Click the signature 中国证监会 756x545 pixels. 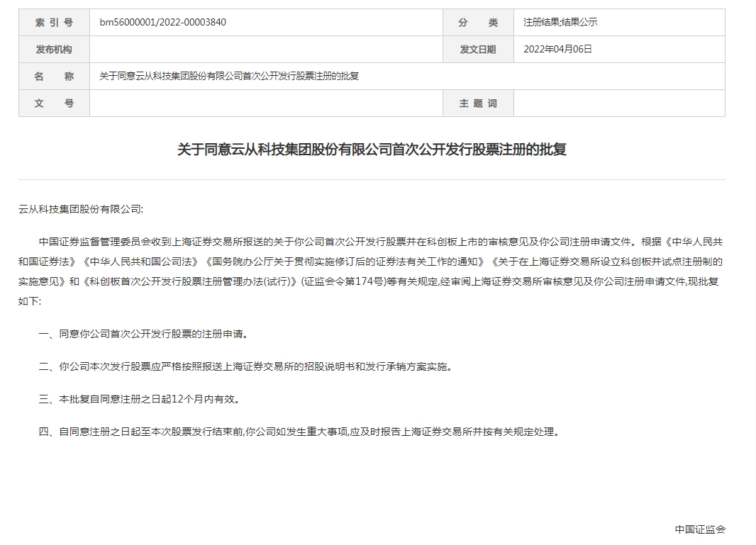700,529
